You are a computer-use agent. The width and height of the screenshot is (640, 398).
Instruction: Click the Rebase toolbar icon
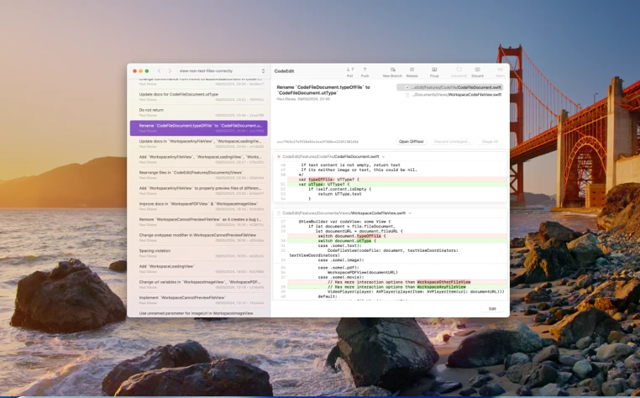(x=412, y=72)
